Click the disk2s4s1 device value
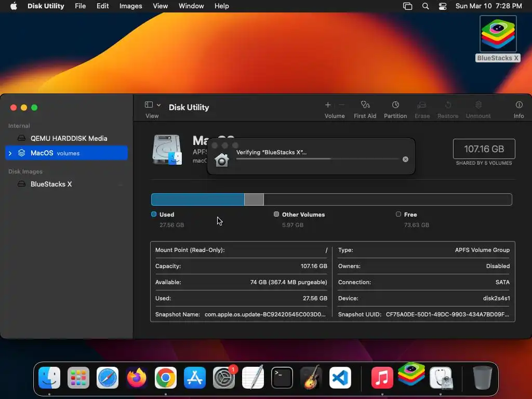Viewport: 532px width, 399px height. click(496, 298)
